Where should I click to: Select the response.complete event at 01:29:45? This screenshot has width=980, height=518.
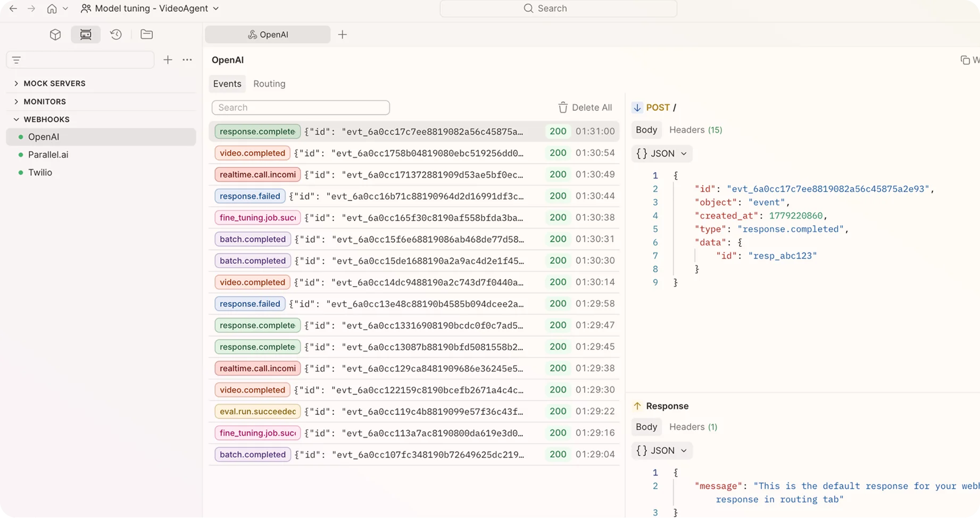point(414,347)
